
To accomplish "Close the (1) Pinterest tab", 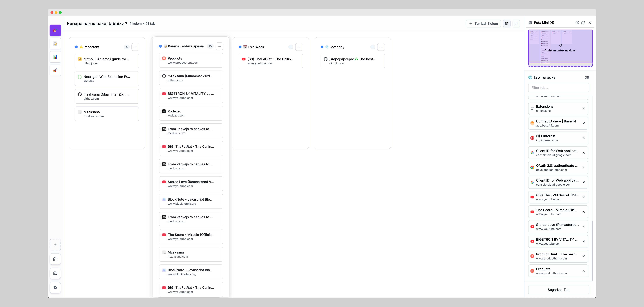I will [584, 138].
